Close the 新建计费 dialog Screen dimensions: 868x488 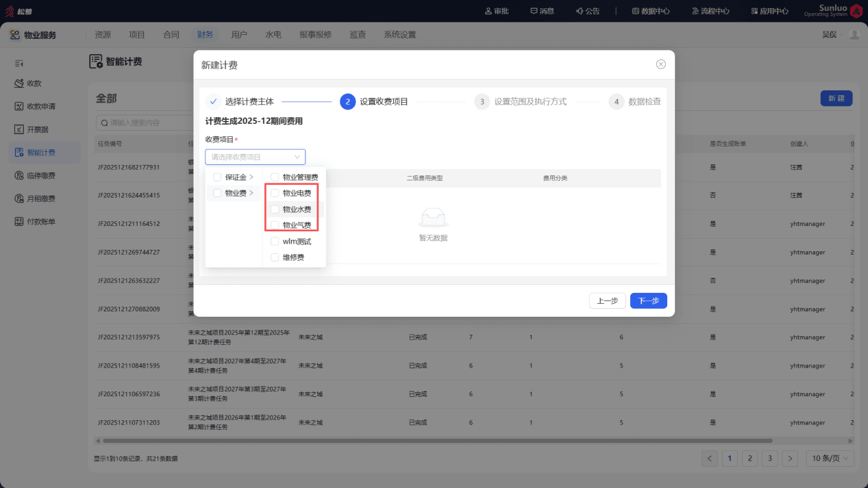click(x=660, y=64)
